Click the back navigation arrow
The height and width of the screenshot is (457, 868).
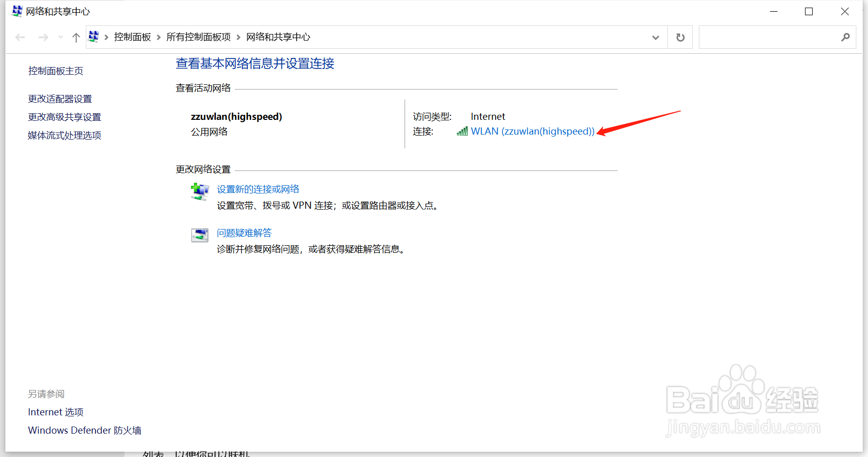tap(20, 37)
